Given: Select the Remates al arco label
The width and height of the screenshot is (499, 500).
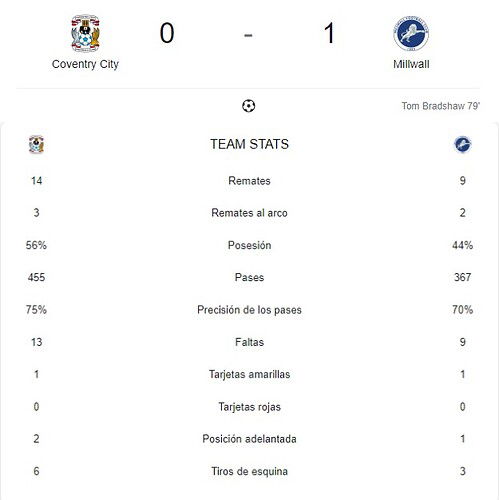Looking at the screenshot, I should 249,213.
